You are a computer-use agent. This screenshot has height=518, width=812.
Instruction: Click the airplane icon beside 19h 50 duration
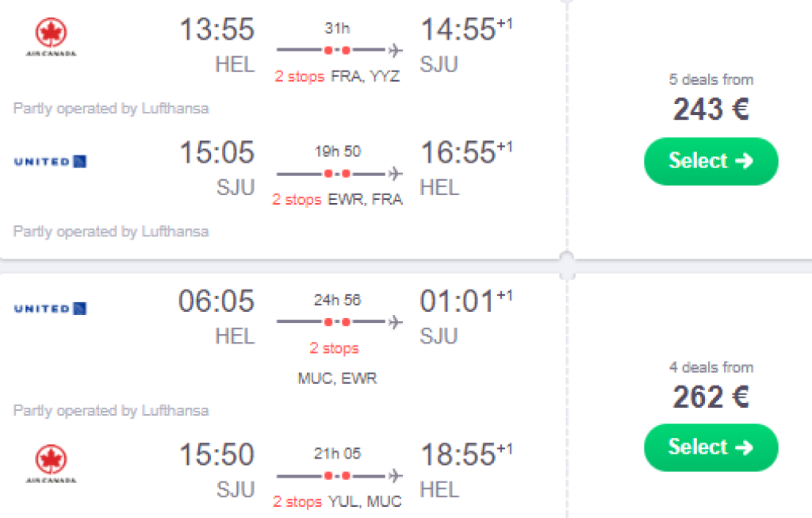pyautogui.click(x=396, y=174)
